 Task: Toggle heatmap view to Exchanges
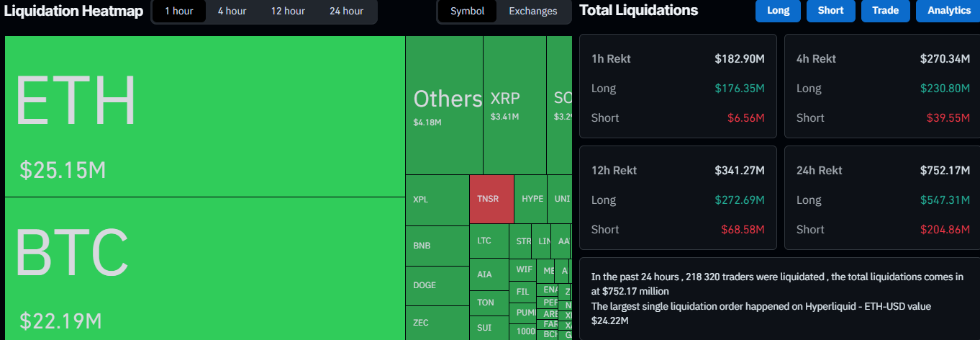point(532,12)
